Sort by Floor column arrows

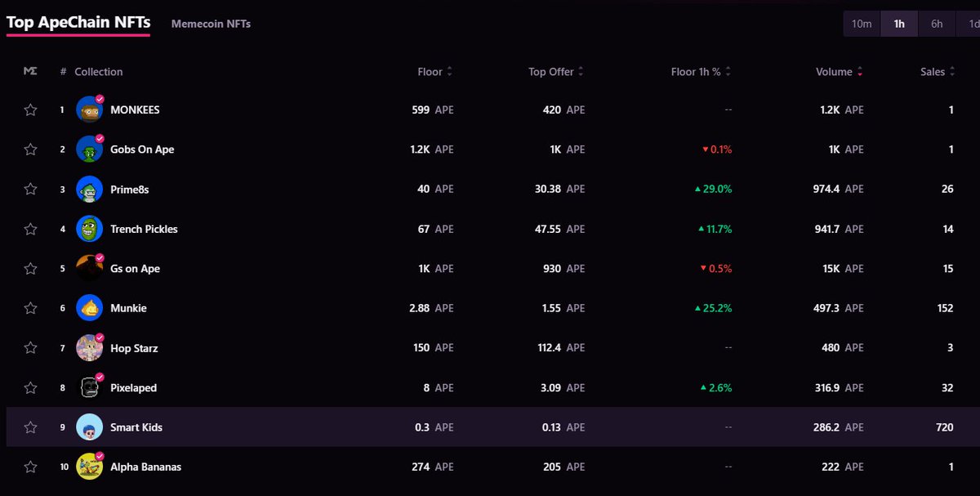tap(449, 72)
